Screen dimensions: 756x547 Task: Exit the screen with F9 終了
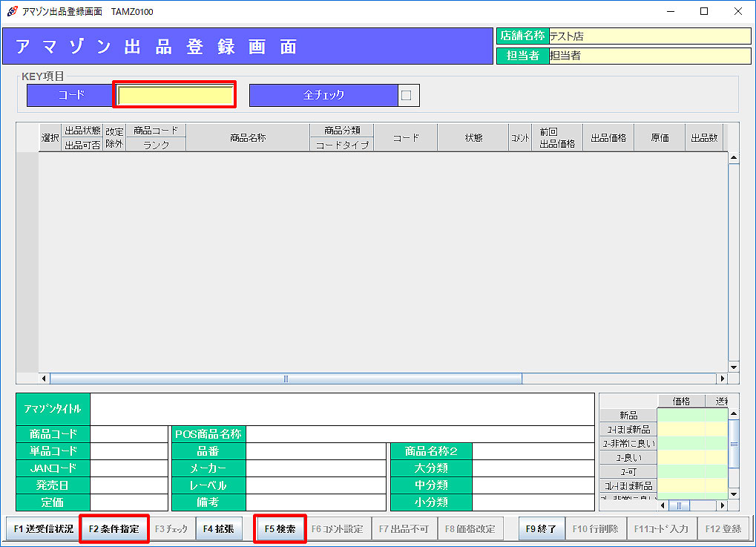click(541, 529)
